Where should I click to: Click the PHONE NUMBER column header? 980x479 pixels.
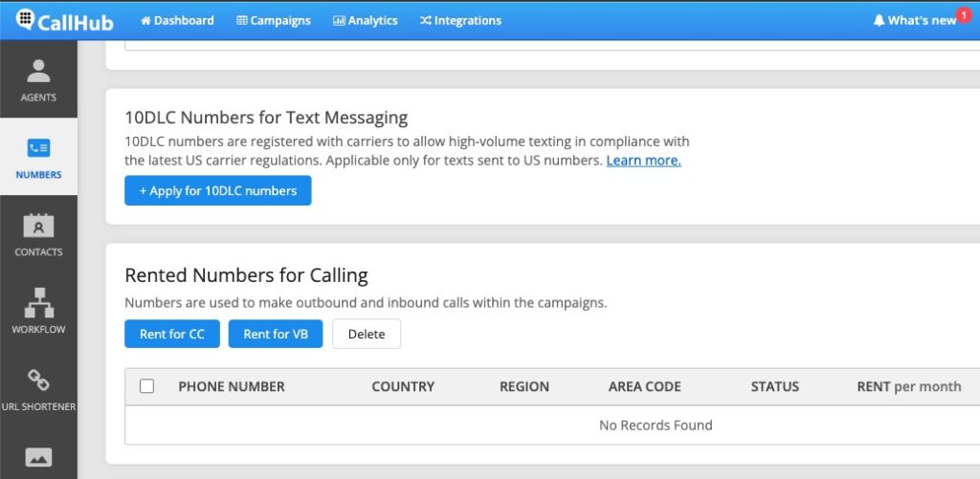[x=232, y=386]
